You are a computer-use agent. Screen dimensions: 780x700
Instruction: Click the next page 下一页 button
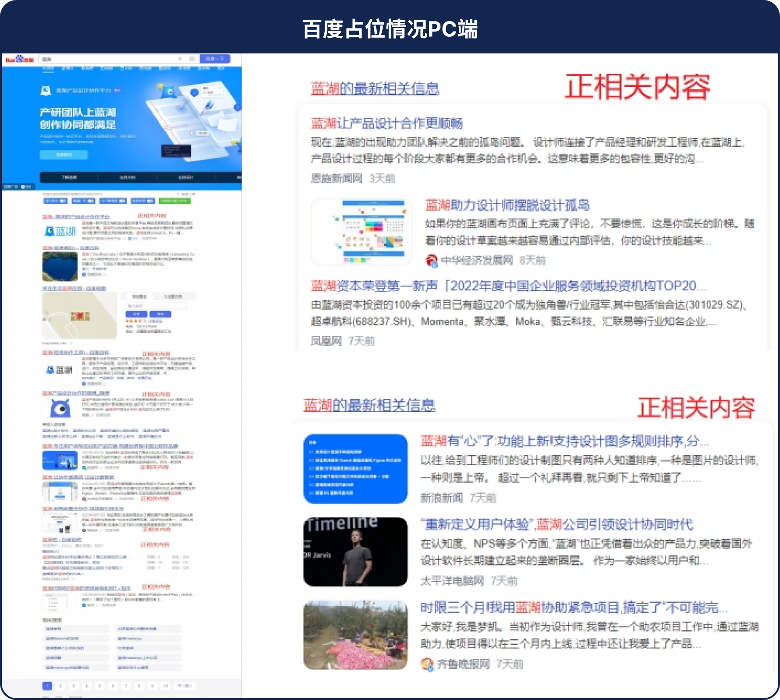pyautogui.click(x=184, y=686)
